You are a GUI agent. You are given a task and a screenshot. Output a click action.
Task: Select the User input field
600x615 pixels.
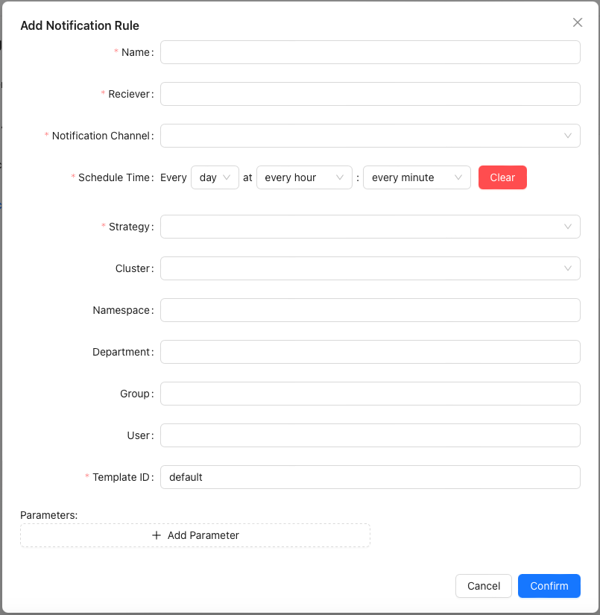pos(370,435)
